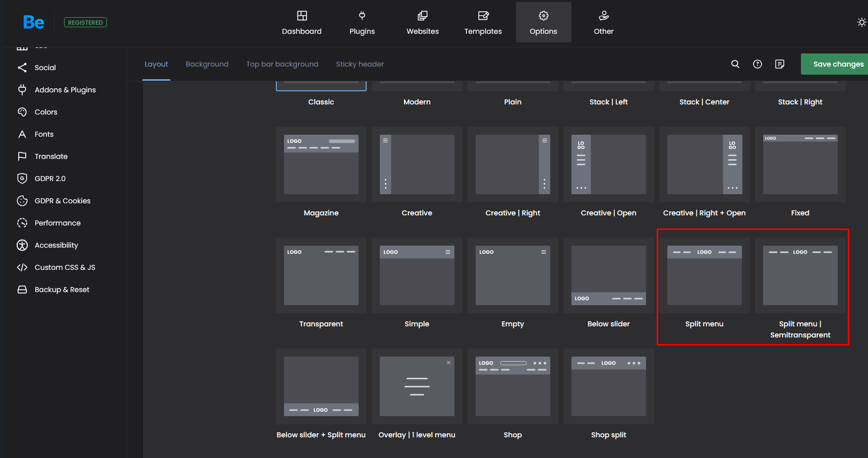Viewport: 868px width, 458px height.
Task: Click the Stack | Right label
Action: click(800, 102)
